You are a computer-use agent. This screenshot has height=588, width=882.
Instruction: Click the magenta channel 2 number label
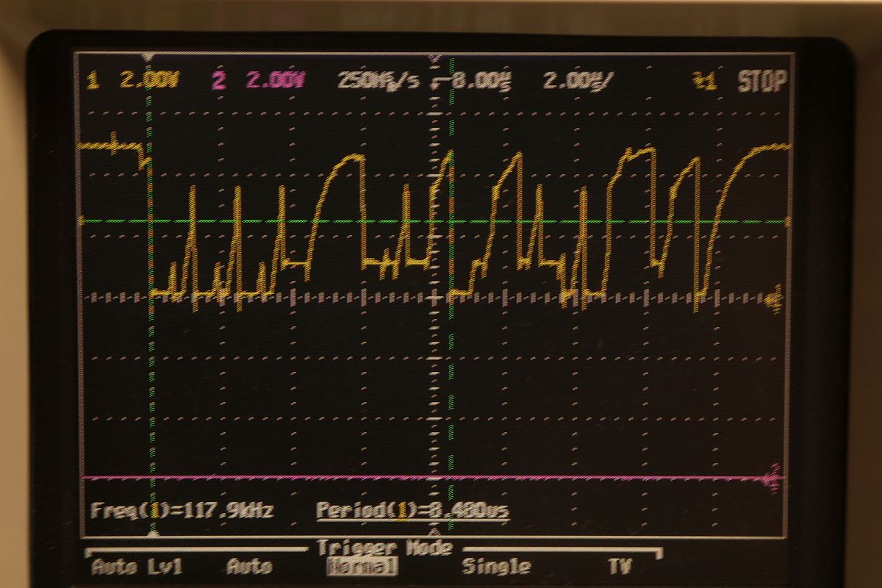coord(218,81)
